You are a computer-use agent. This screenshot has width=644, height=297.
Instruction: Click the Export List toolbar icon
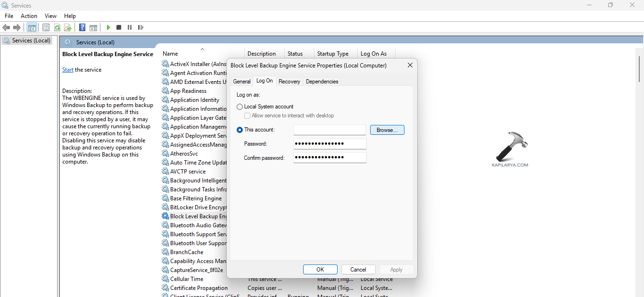[x=68, y=28]
